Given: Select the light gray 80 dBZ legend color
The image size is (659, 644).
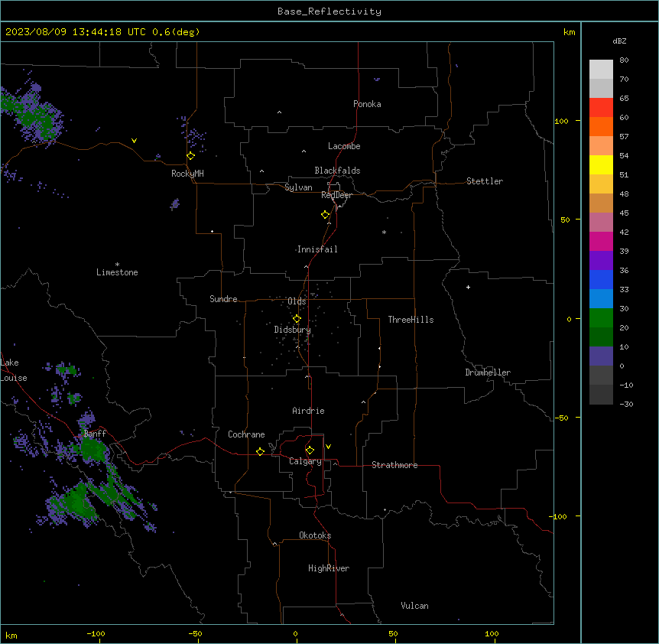Looking at the screenshot, I should tap(601, 70).
